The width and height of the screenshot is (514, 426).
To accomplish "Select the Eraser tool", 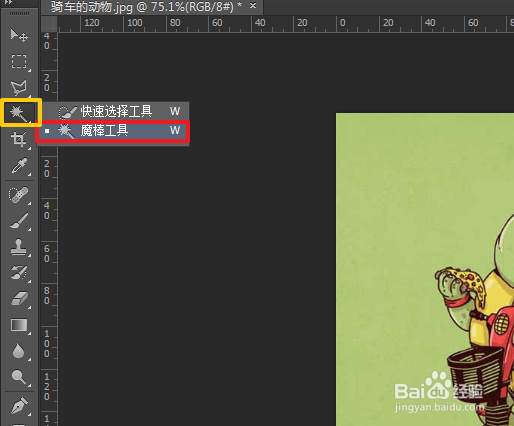I will [x=19, y=299].
